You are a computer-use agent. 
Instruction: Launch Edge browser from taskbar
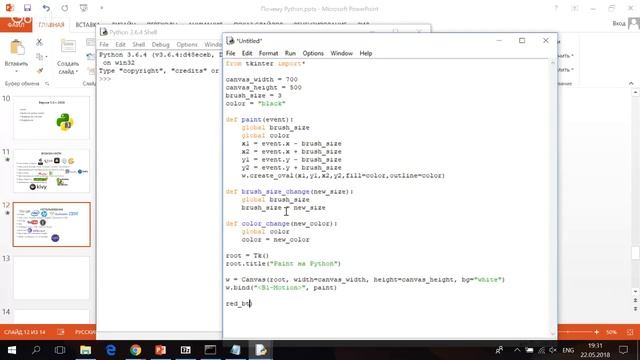[x=111, y=350]
